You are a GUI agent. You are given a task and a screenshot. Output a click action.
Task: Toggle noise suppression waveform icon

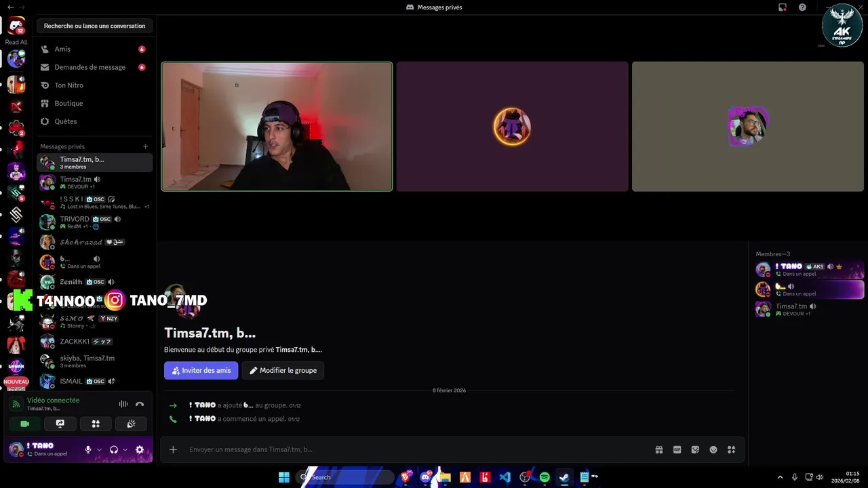pos(123,404)
